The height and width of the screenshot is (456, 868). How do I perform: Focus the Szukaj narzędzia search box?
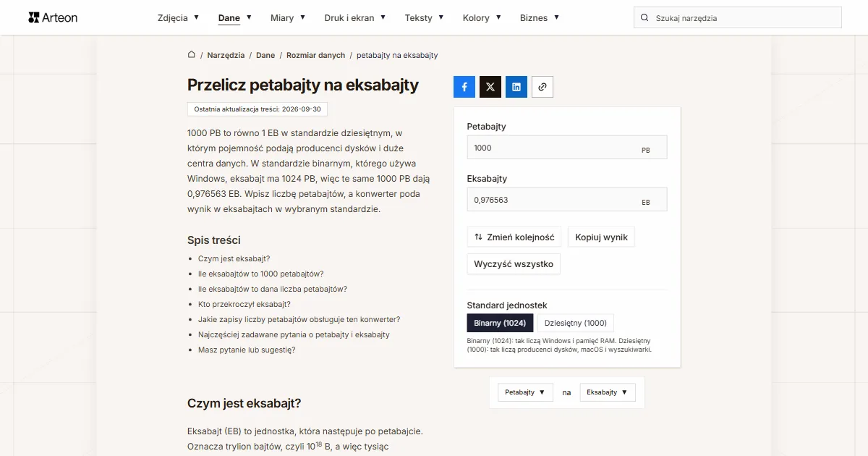(738, 18)
